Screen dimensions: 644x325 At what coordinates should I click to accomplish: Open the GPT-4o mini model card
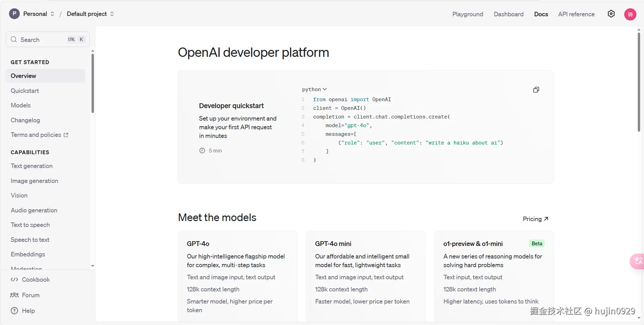[x=366, y=276]
